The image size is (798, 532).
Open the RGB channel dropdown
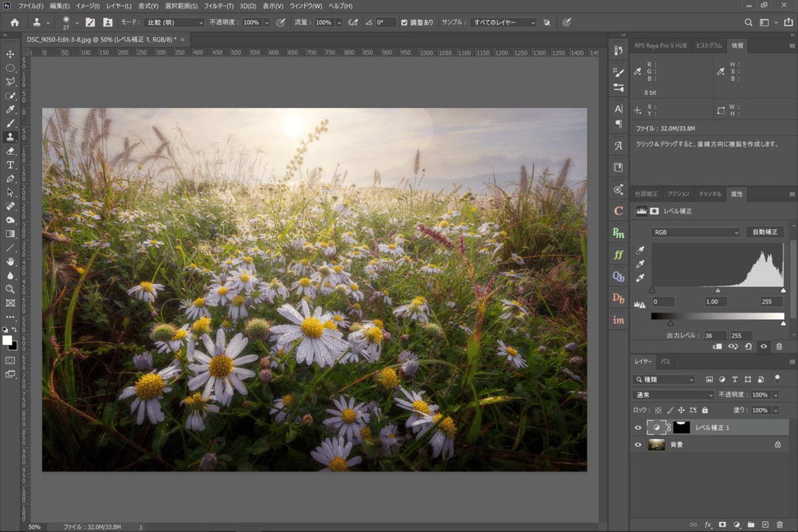click(x=696, y=232)
